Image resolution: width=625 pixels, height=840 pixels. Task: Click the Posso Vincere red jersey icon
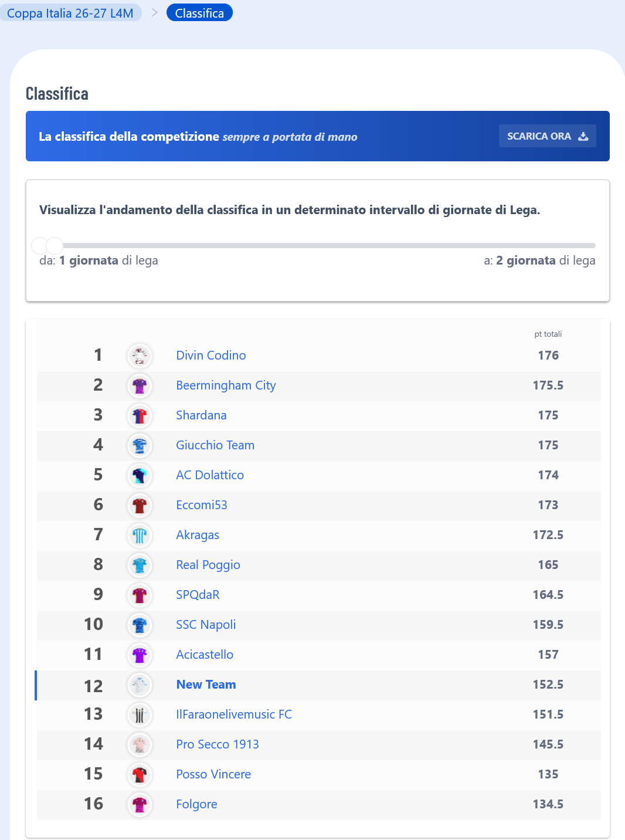[140, 774]
